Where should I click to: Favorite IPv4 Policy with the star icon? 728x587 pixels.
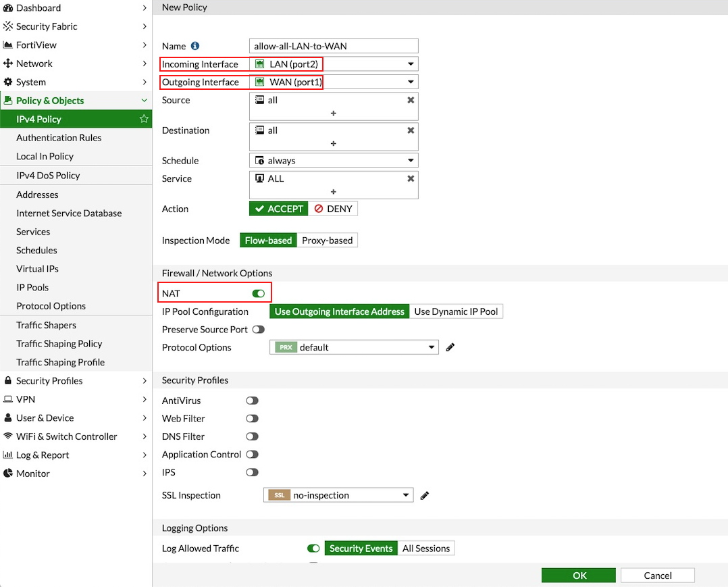point(143,119)
